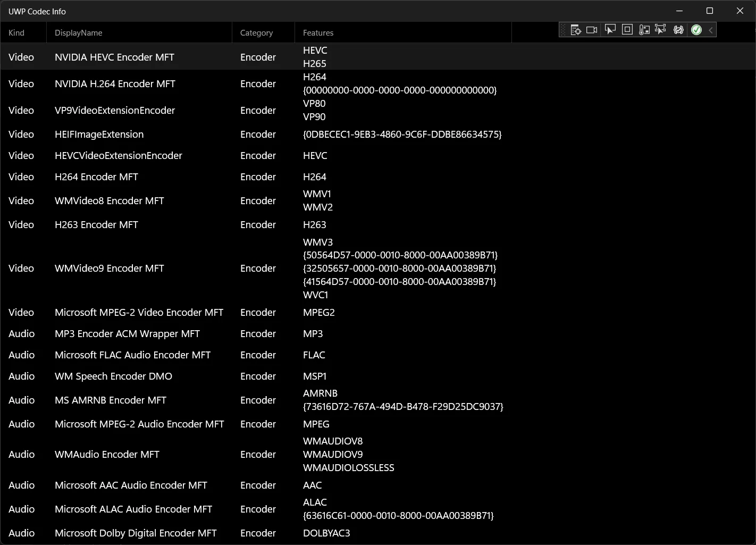The image size is (756, 545).
Task: Toggle the display layout adorners icon
Action: [627, 30]
